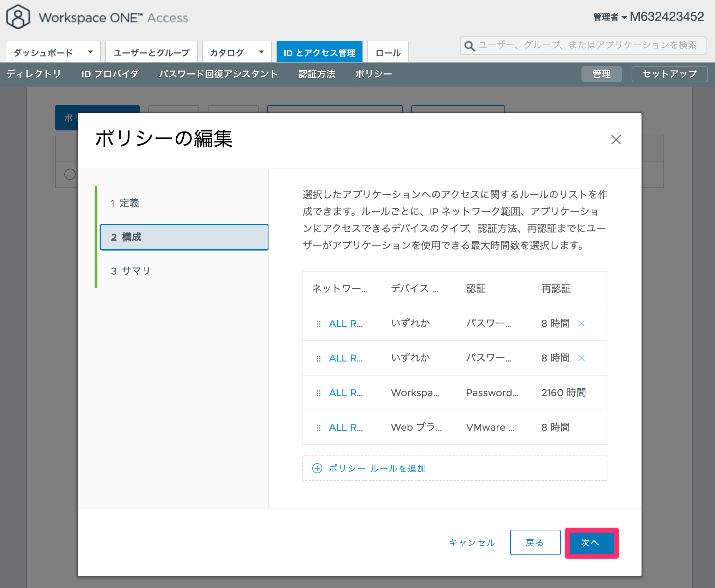Go to ID プロバイダ submenu
This screenshot has width=715, height=588.
pos(110,74)
